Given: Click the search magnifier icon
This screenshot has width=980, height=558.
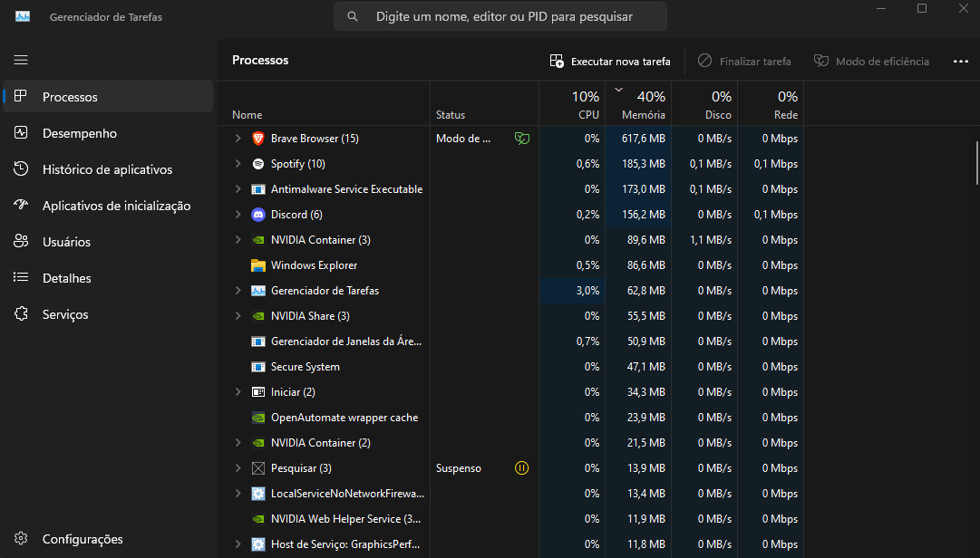Looking at the screenshot, I should 353,17.
